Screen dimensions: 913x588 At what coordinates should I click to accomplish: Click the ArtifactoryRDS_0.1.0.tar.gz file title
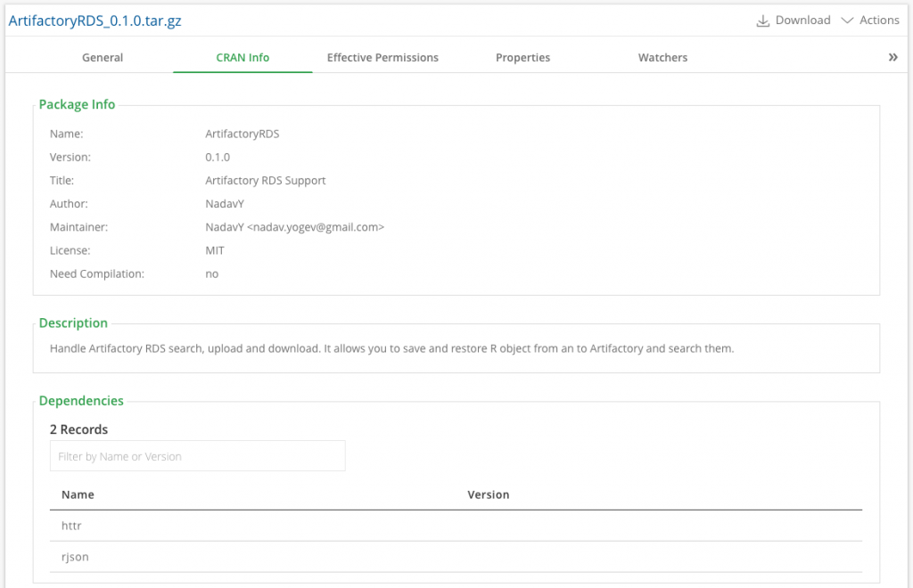coord(95,20)
